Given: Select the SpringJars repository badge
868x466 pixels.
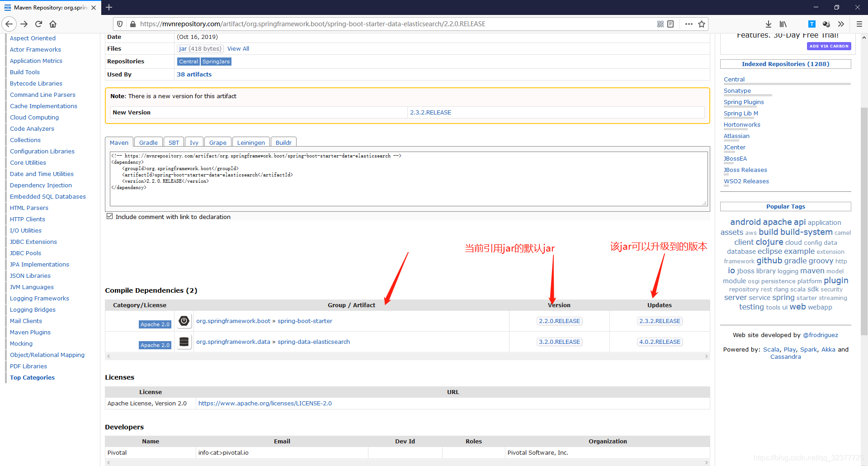Looking at the screenshot, I should click(216, 62).
